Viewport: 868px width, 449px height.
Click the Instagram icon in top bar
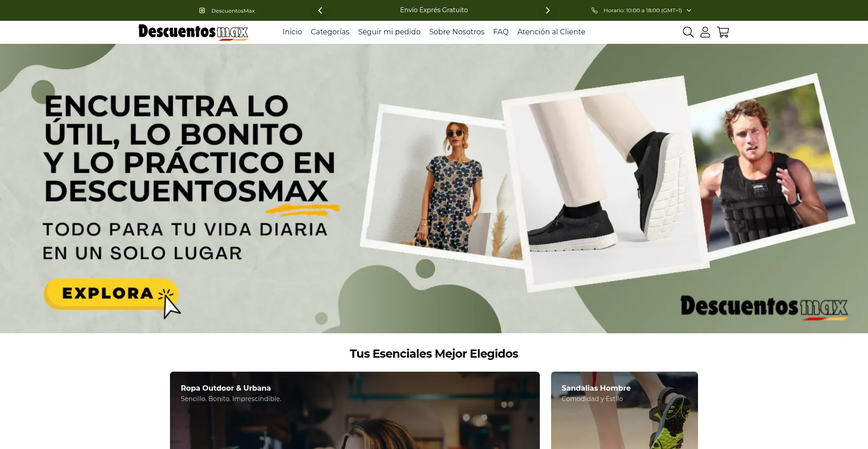click(x=202, y=10)
